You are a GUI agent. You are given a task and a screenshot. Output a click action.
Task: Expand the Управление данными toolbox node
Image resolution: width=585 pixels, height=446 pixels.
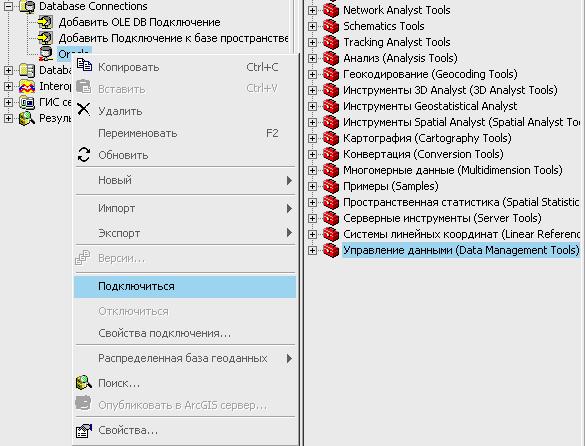coord(312,250)
